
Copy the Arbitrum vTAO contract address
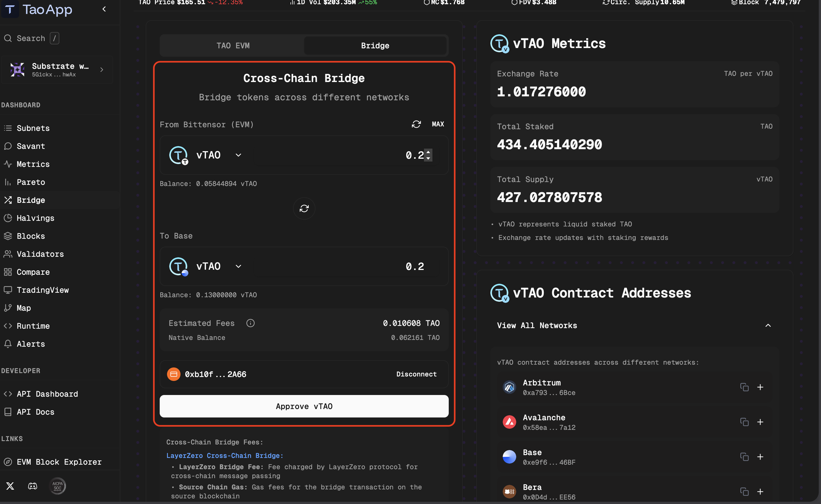click(x=744, y=387)
